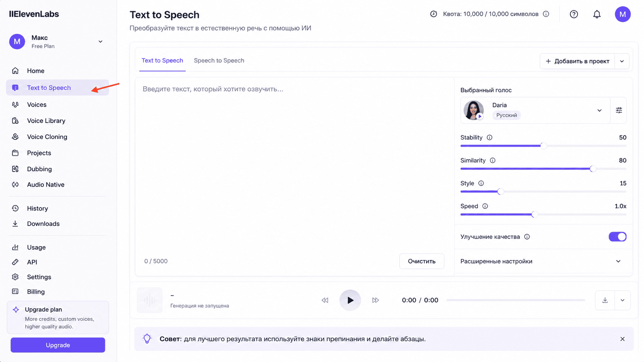The height and width of the screenshot is (362, 644).
Task: Click the API sidebar icon
Action: coord(15,262)
